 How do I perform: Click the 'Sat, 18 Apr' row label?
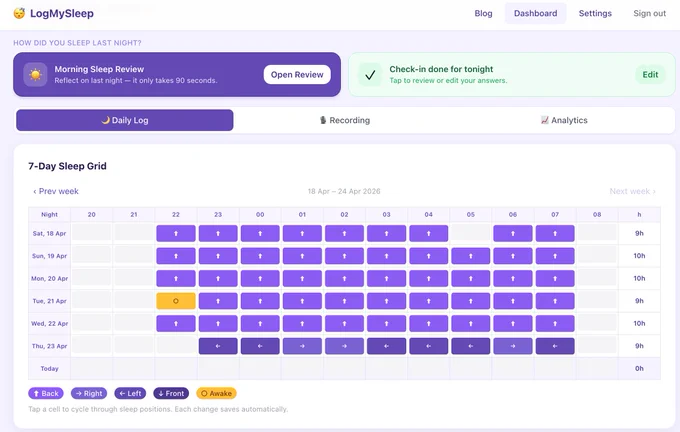[49, 233]
